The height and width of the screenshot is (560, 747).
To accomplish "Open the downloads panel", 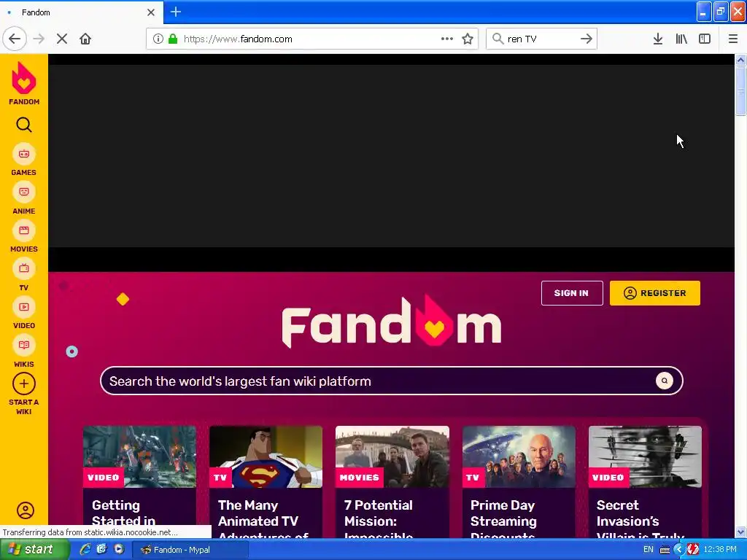I will pyautogui.click(x=658, y=39).
